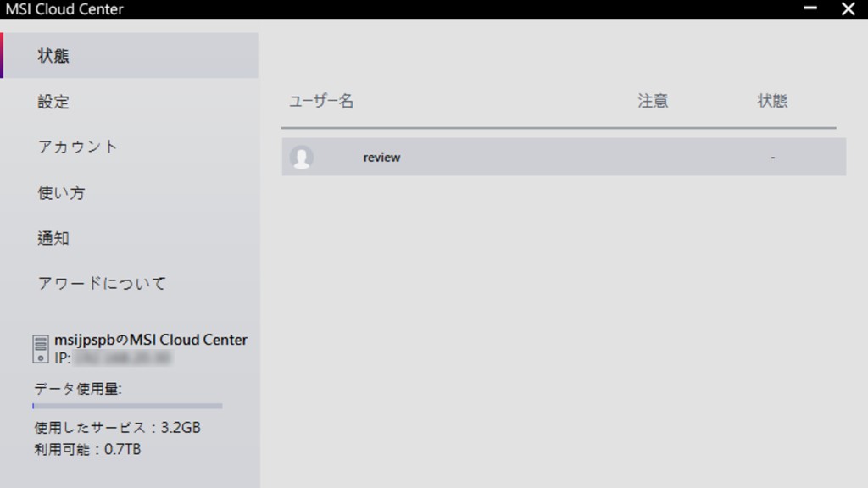Click the データ使用量 usage progress bar
The image size is (868, 488).
pyautogui.click(x=127, y=406)
